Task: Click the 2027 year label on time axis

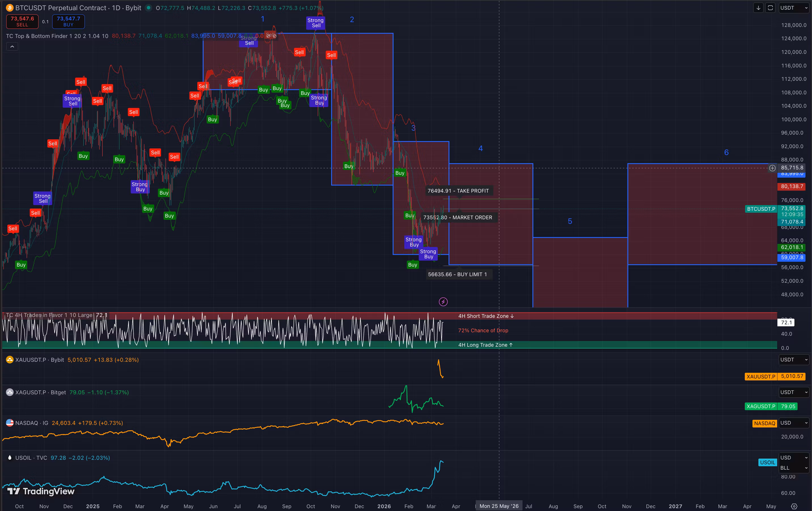Action: coord(675,506)
